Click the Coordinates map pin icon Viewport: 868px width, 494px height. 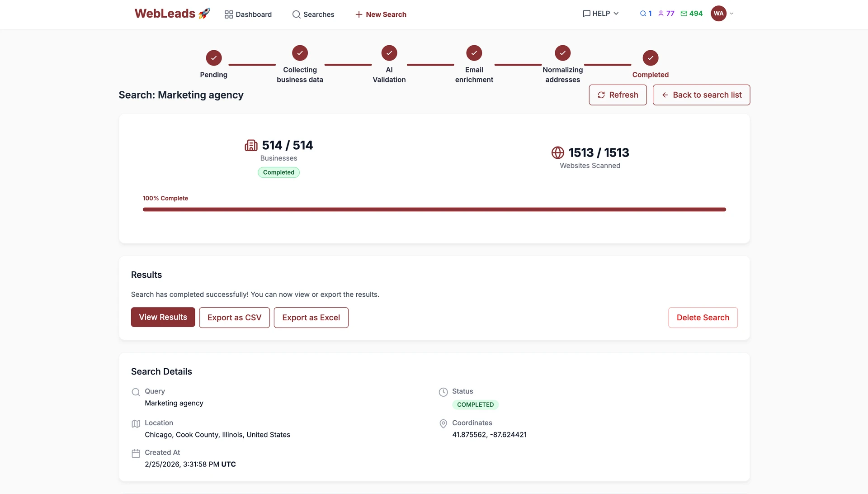pyautogui.click(x=443, y=423)
